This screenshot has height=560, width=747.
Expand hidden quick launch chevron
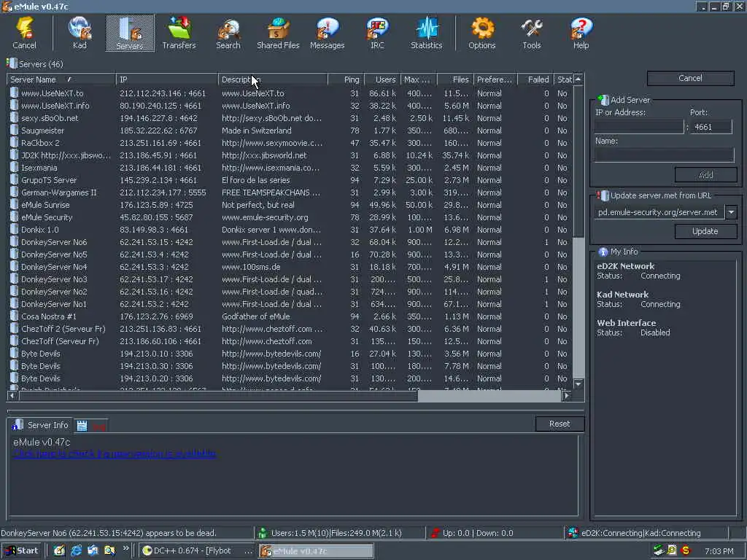(125, 548)
